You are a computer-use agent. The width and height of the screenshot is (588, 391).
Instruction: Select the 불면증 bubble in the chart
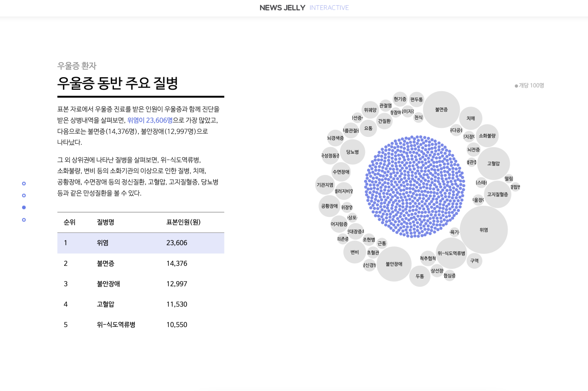coord(441,109)
